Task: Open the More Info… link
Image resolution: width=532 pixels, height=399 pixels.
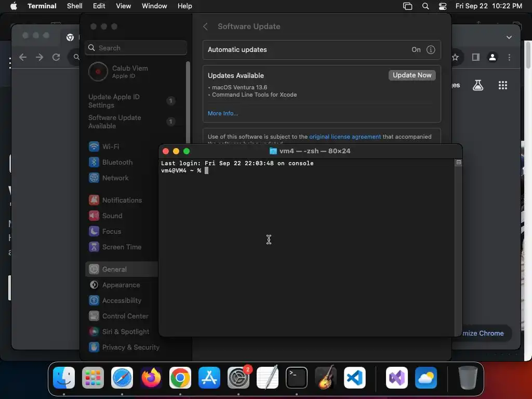Action: 223,113
